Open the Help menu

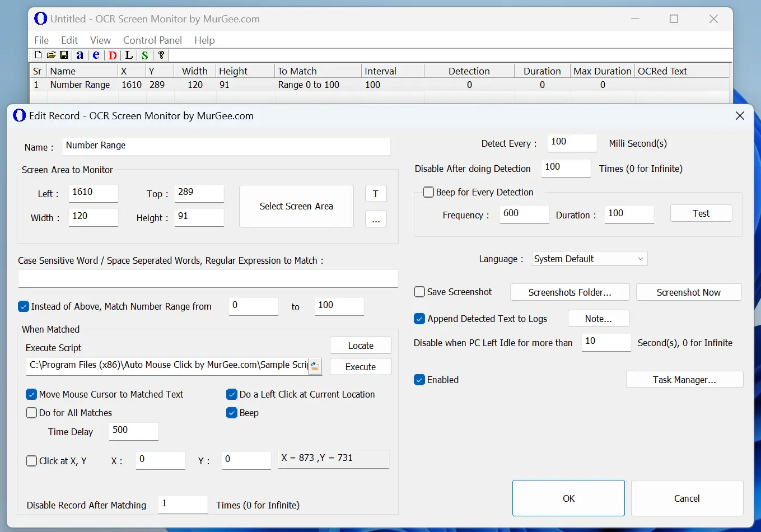pyautogui.click(x=204, y=40)
